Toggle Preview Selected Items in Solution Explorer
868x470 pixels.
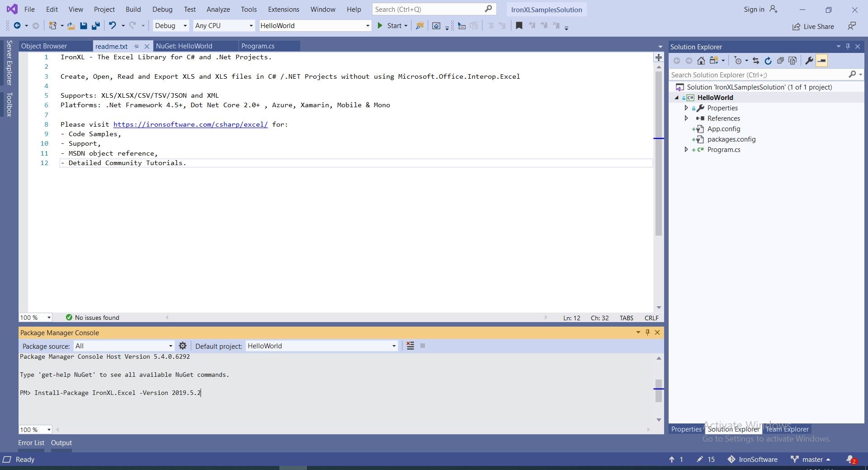821,61
